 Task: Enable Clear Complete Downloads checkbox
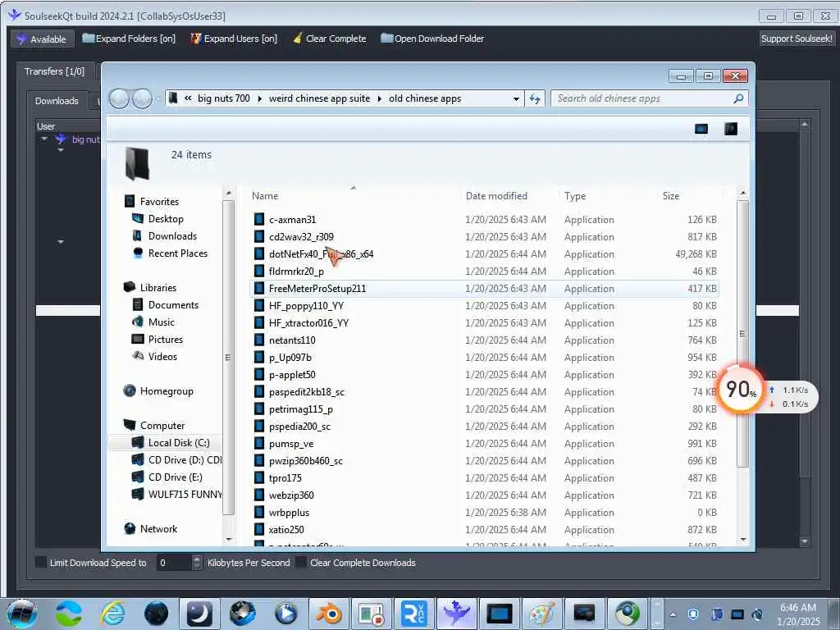click(301, 563)
